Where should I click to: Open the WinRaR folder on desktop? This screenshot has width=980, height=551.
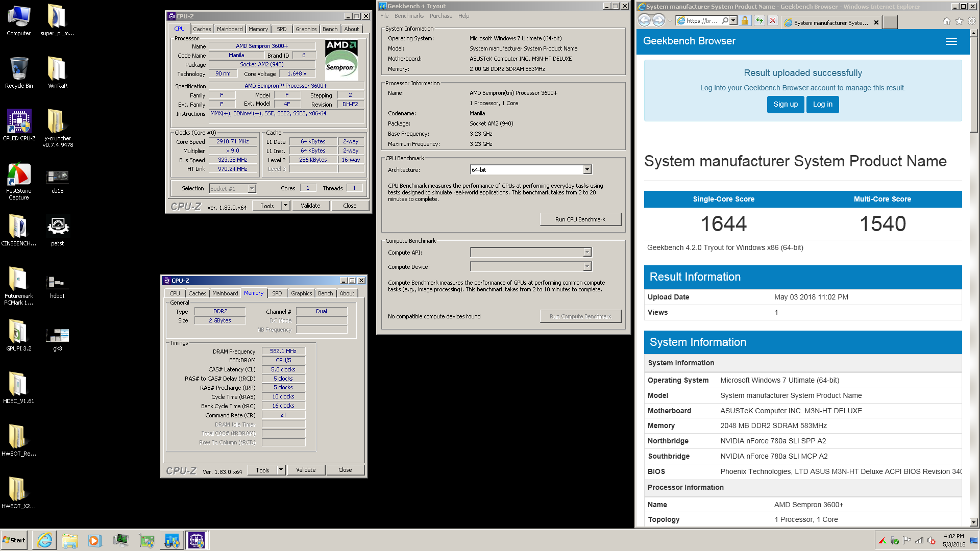click(x=58, y=72)
